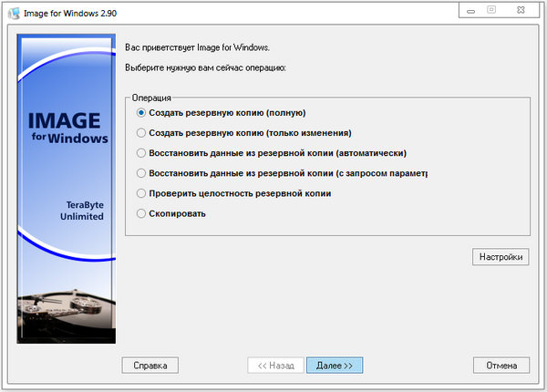Select "Создать резервную копию (полную)" option

(x=140, y=113)
